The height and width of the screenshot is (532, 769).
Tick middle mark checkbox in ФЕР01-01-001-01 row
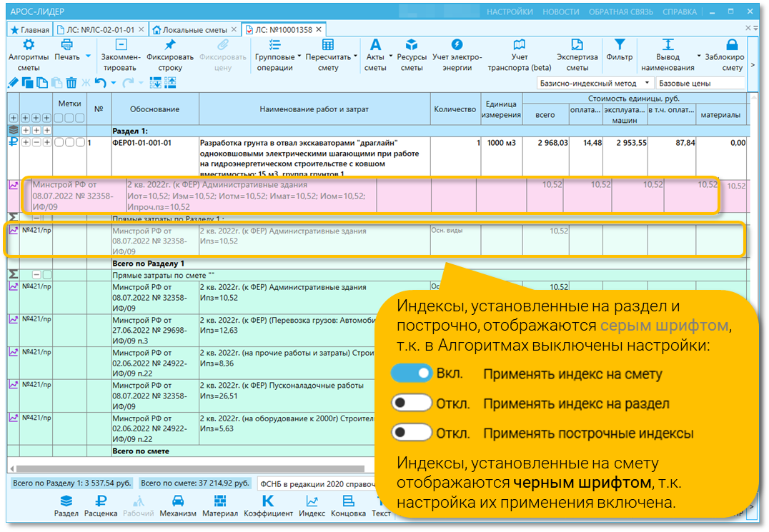[x=69, y=143]
